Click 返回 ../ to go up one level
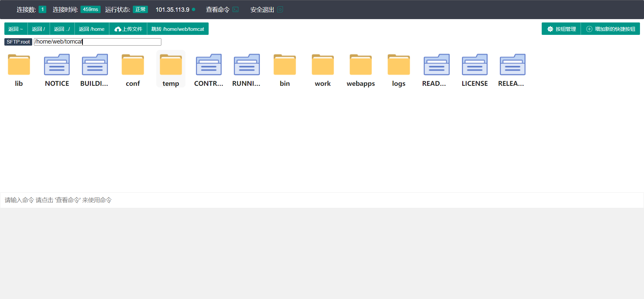 point(62,29)
